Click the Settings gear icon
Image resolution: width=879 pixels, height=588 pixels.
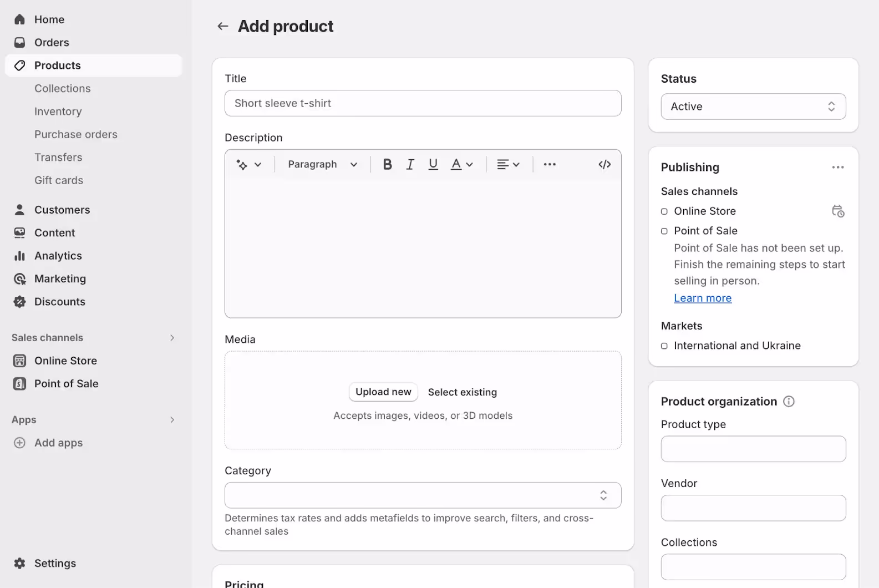pyautogui.click(x=19, y=563)
